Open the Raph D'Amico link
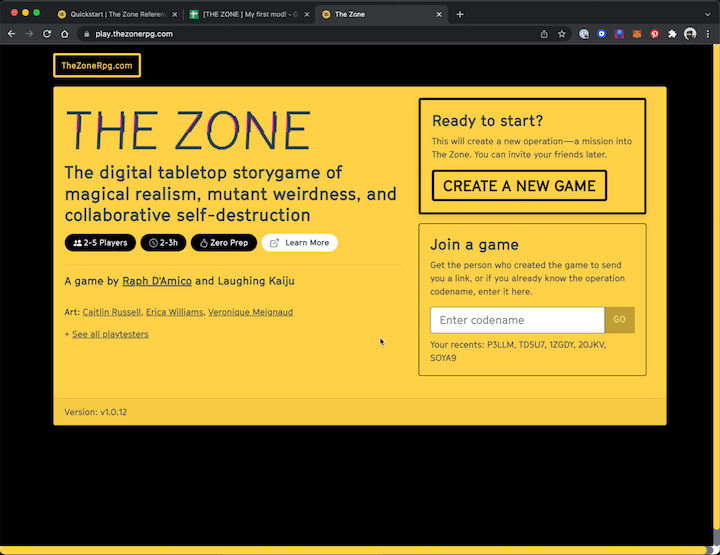The image size is (720, 555). (157, 281)
